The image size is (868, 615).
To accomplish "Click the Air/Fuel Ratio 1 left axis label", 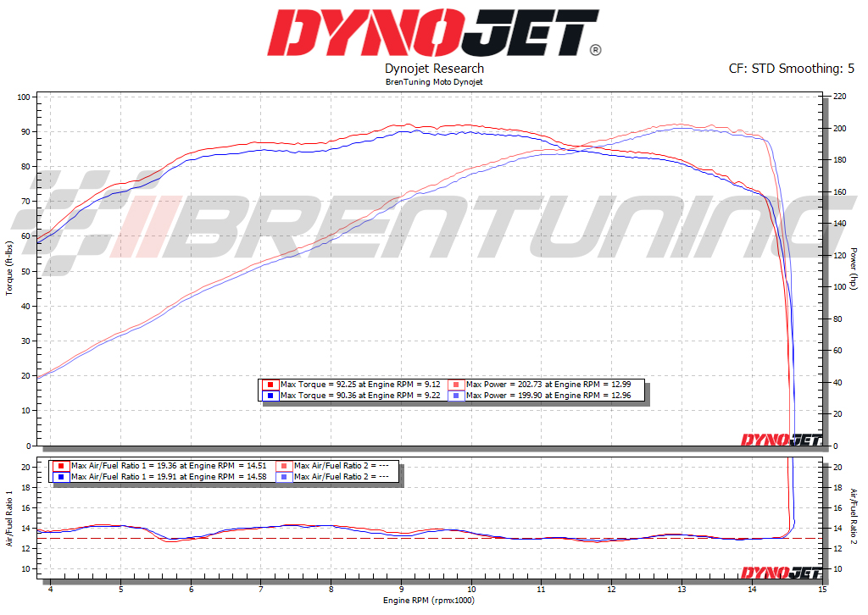I will pyautogui.click(x=9, y=517).
